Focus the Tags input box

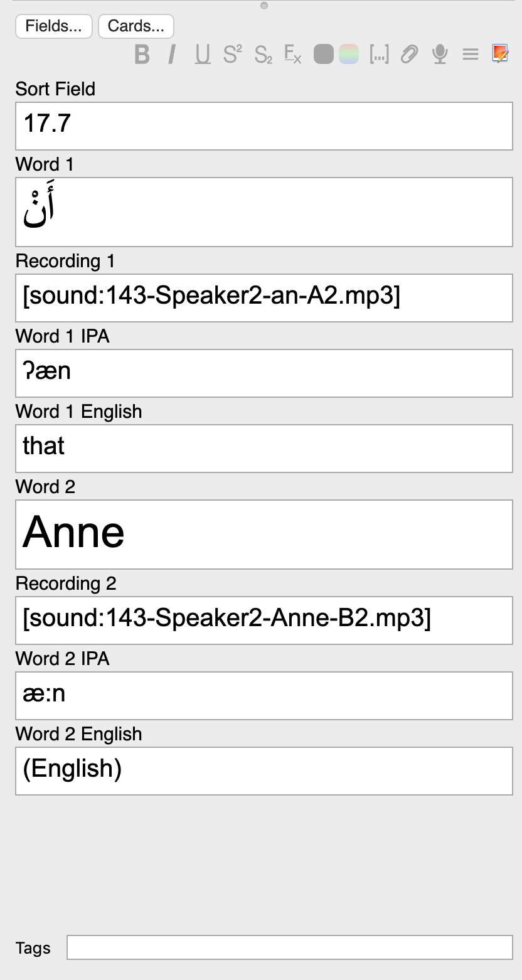[x=290, y=947]
